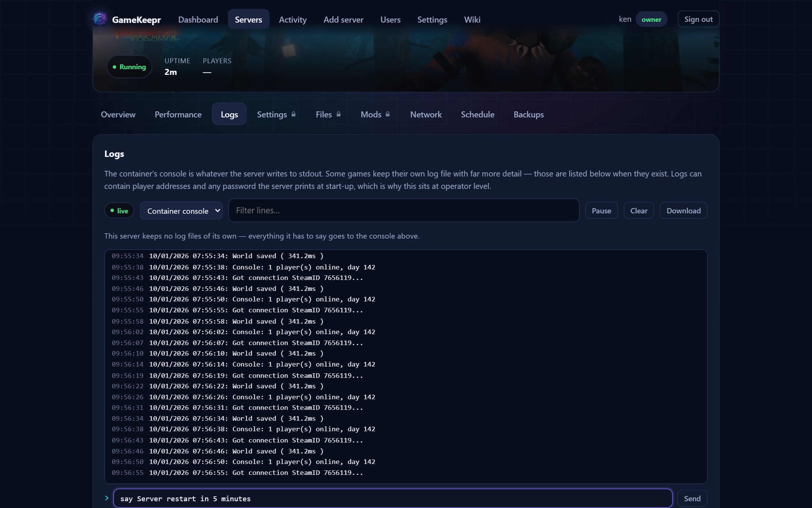812x508 pixels.
Task: Click the Filter lines input field
Action: coord(404,210)
